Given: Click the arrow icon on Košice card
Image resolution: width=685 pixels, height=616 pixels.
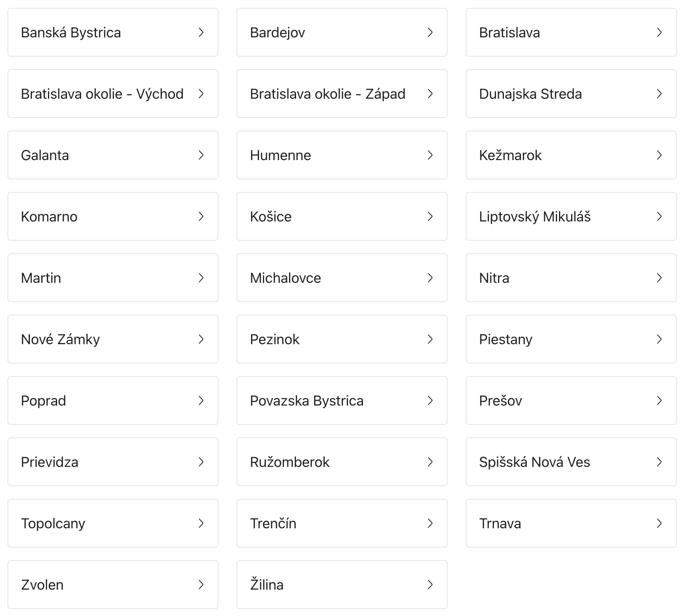Looking at the screenshot, I should pyautogui.click(x=430, y=216).
